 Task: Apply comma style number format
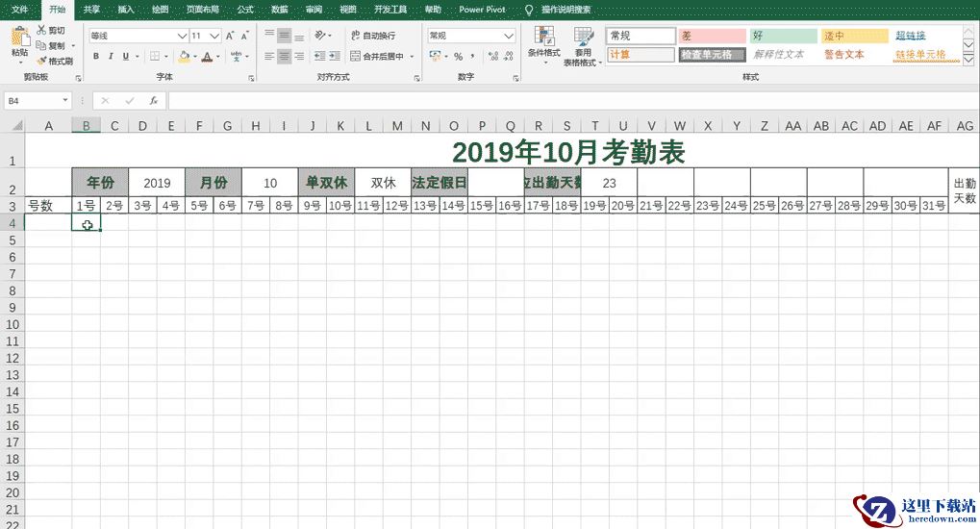[x=472, y=56]
